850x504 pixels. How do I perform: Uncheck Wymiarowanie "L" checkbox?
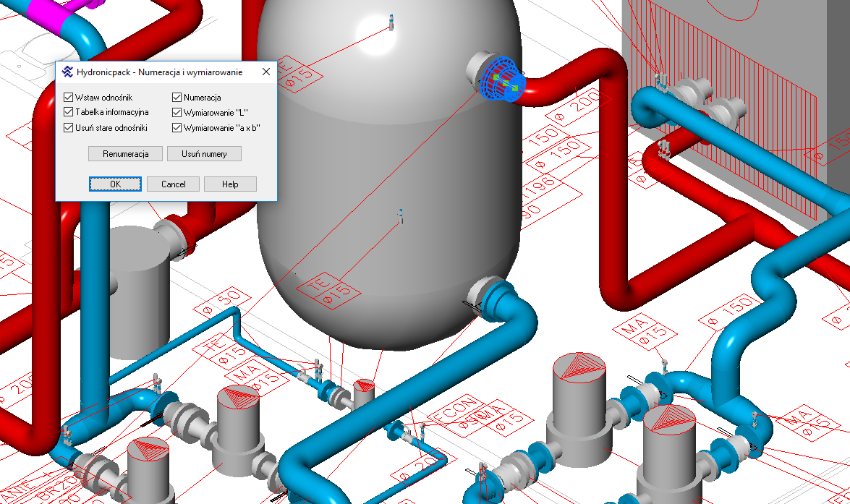pos(177,112)
